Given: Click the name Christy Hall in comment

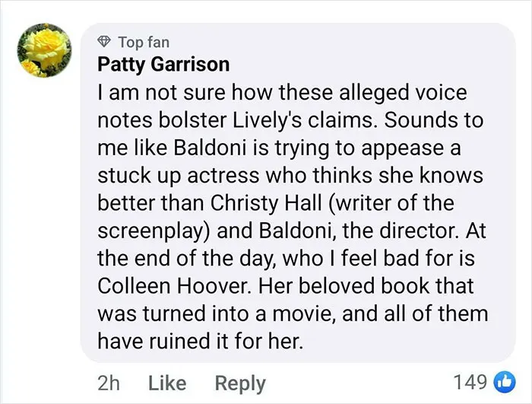Looking at the screenshot, I should tap(266, 203).
